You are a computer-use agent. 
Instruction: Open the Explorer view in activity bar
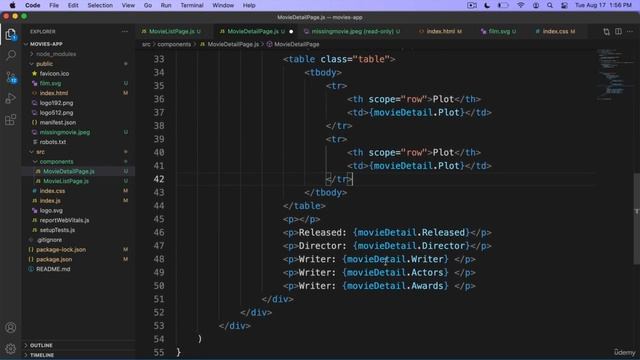coord(11,34)
